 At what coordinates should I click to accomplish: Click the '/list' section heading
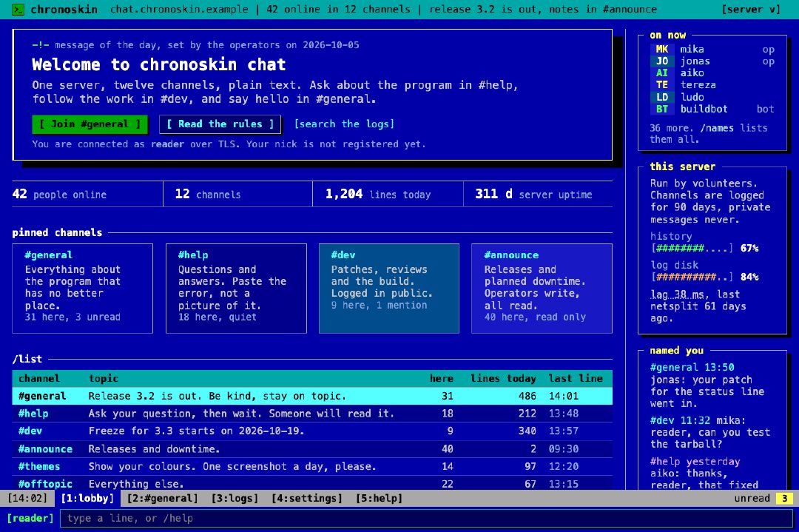tap(27, 359)
